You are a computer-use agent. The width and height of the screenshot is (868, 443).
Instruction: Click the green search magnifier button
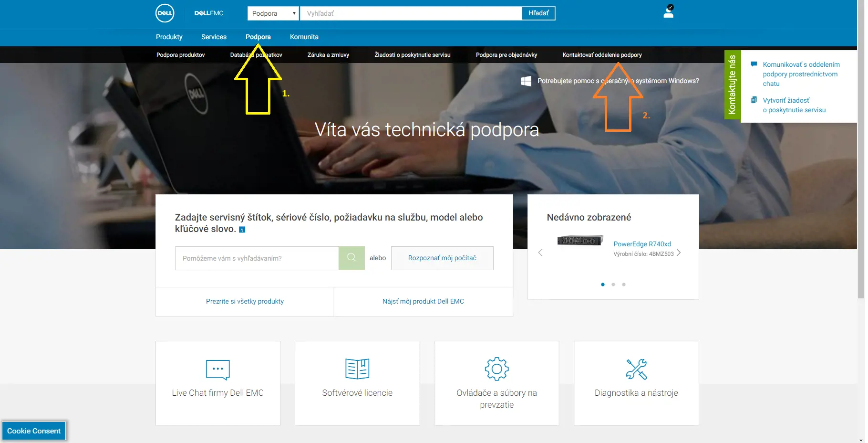point(351,258)
